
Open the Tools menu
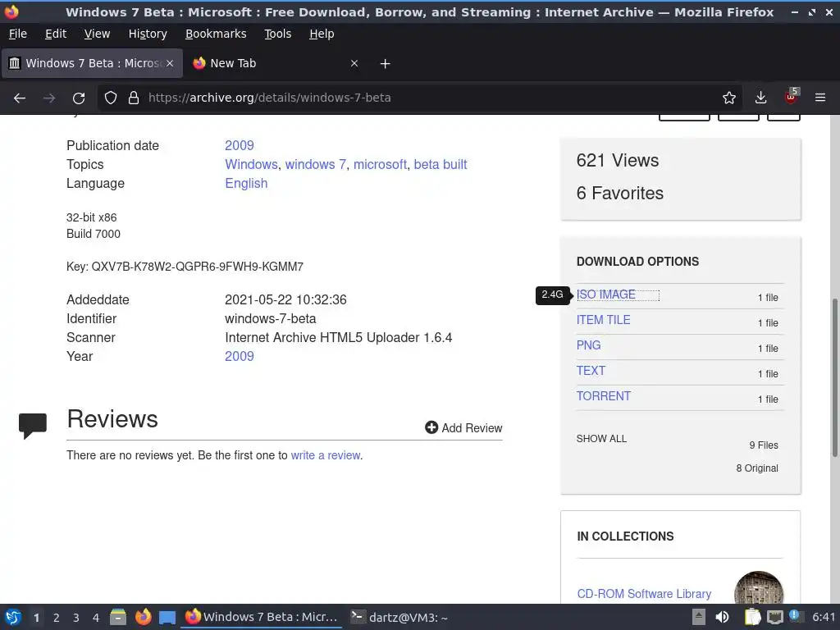point(277,34)
